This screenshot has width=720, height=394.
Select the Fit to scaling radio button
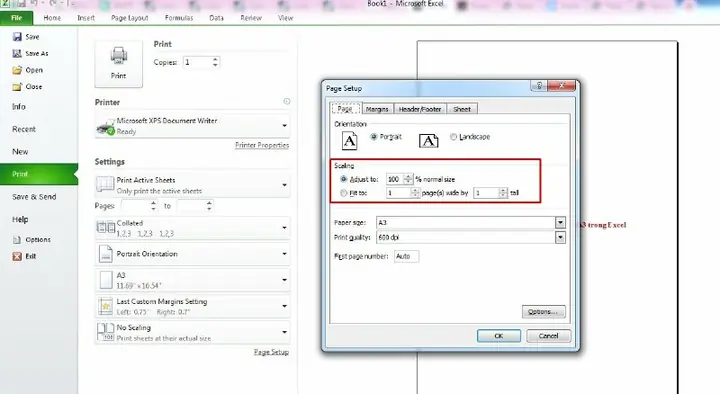point(343,193)
